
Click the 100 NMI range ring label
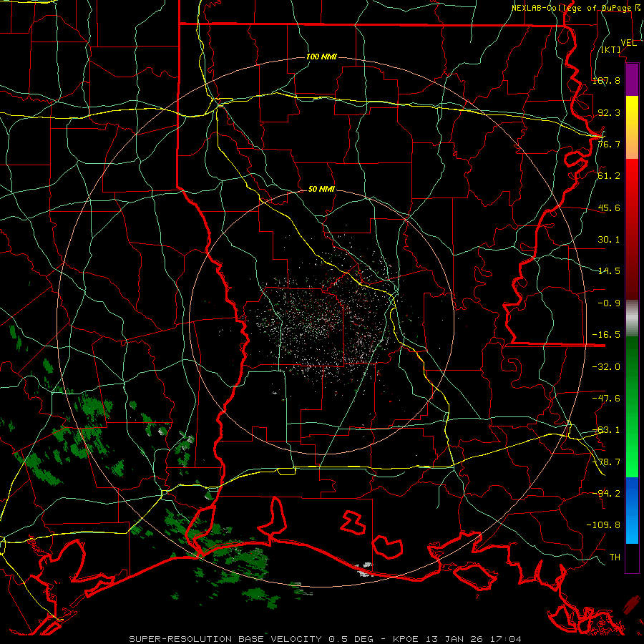[x=321, y=57]
